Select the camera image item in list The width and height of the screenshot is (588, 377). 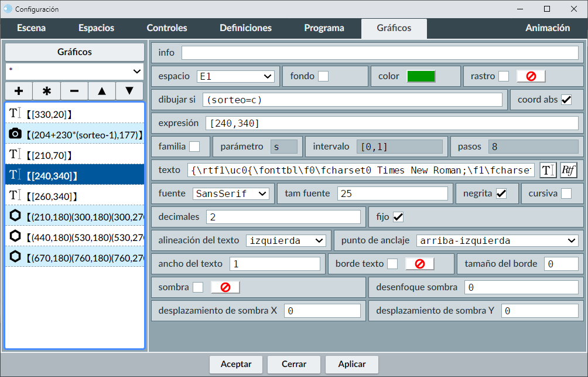(74, 134)
